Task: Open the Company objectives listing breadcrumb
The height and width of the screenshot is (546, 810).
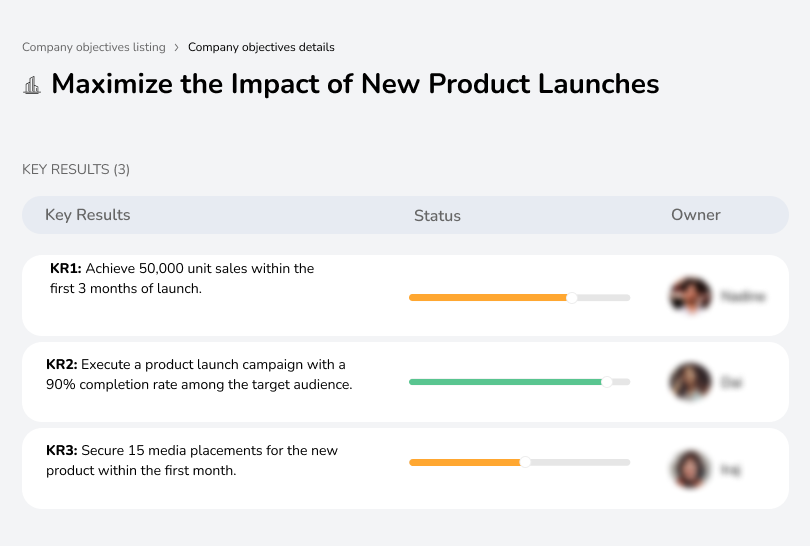Action: (x=94, y=47)
